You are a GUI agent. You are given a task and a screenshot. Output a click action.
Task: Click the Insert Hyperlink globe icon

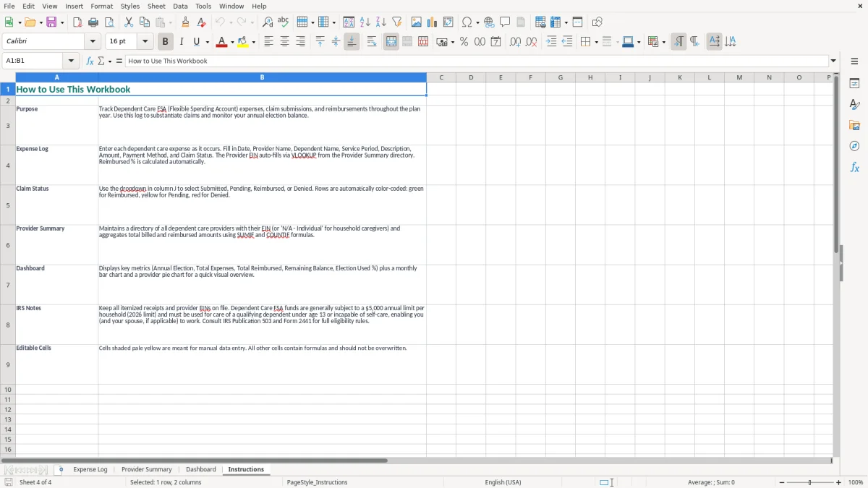click(489, 22)
